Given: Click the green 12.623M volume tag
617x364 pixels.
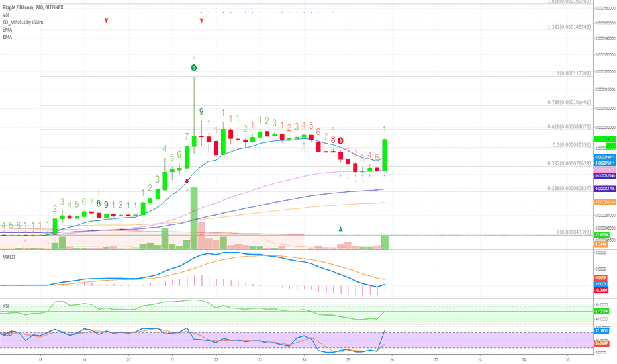Looking at the screenshot, I should coord(601,235).
